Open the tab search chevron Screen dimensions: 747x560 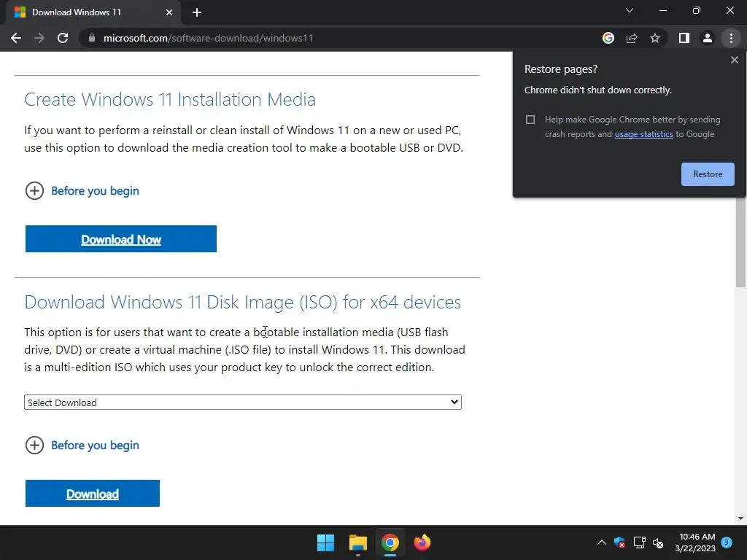coord(630,10)
